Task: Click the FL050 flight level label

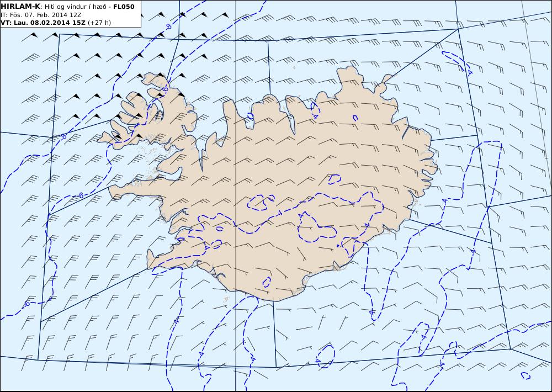Action: click(124, 7)
